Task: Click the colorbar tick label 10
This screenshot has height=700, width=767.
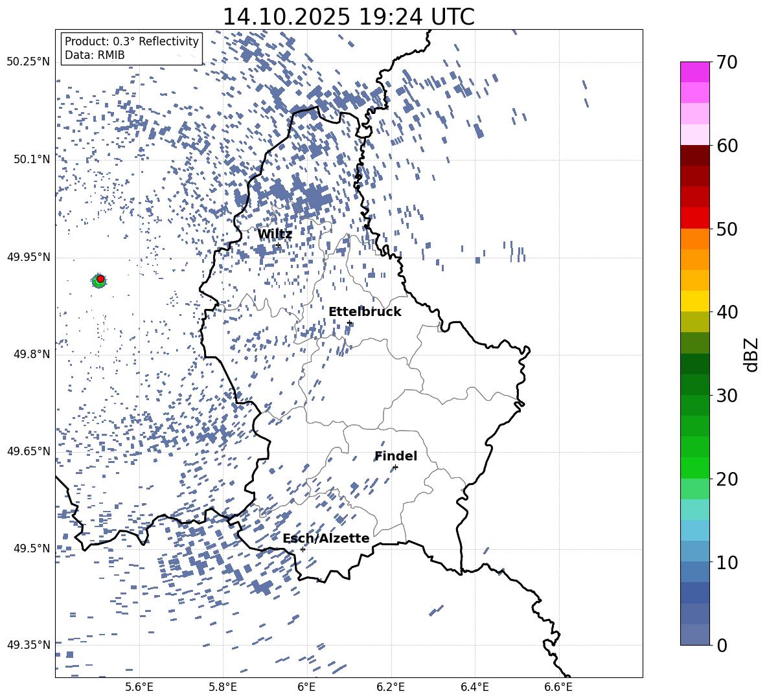Action: (x=727, y=562)
